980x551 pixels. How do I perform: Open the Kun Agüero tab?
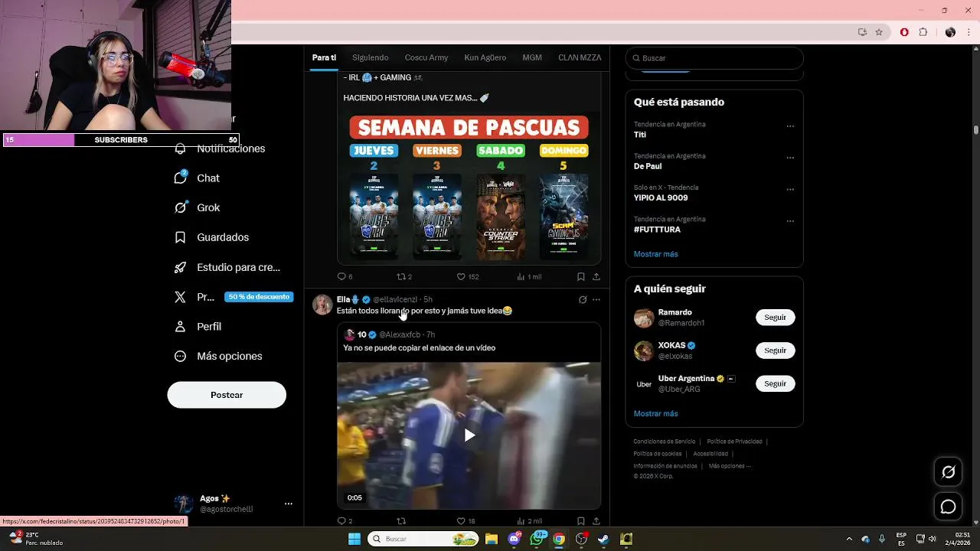[x=485, y=57]
